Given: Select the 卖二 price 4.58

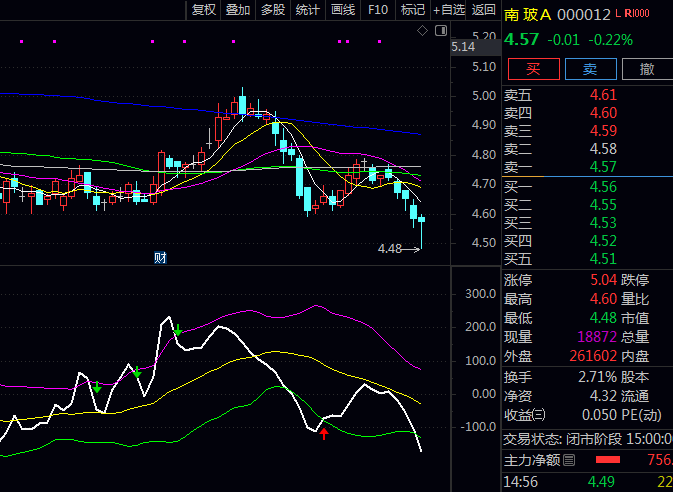Looking at the screenshot, I should (603, 149).
